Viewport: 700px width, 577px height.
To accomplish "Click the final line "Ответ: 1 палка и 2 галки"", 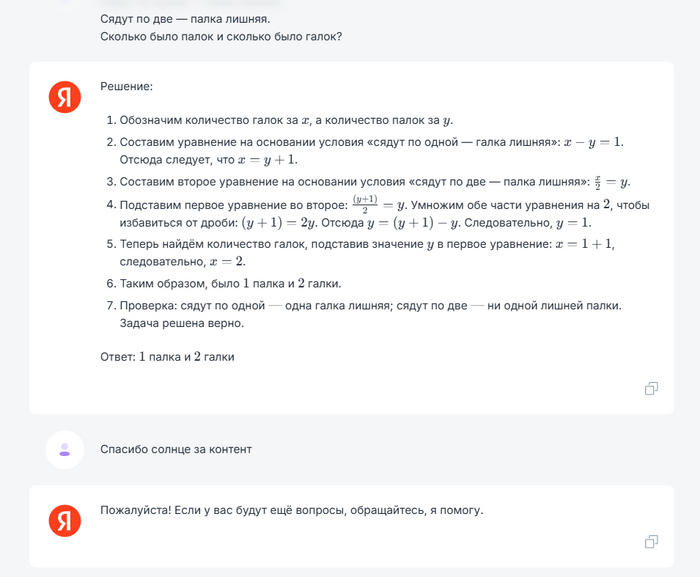I will (x=167, y=356).
